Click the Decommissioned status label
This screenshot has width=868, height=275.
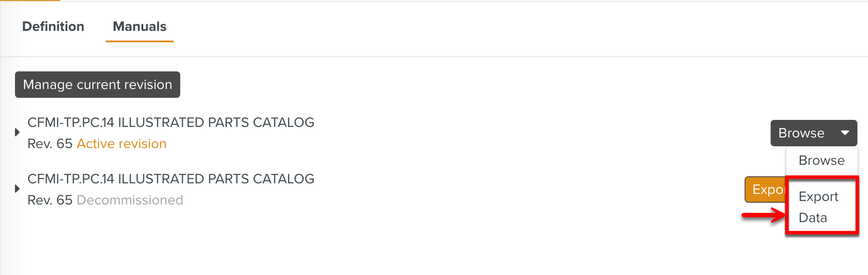pos(130,200)
